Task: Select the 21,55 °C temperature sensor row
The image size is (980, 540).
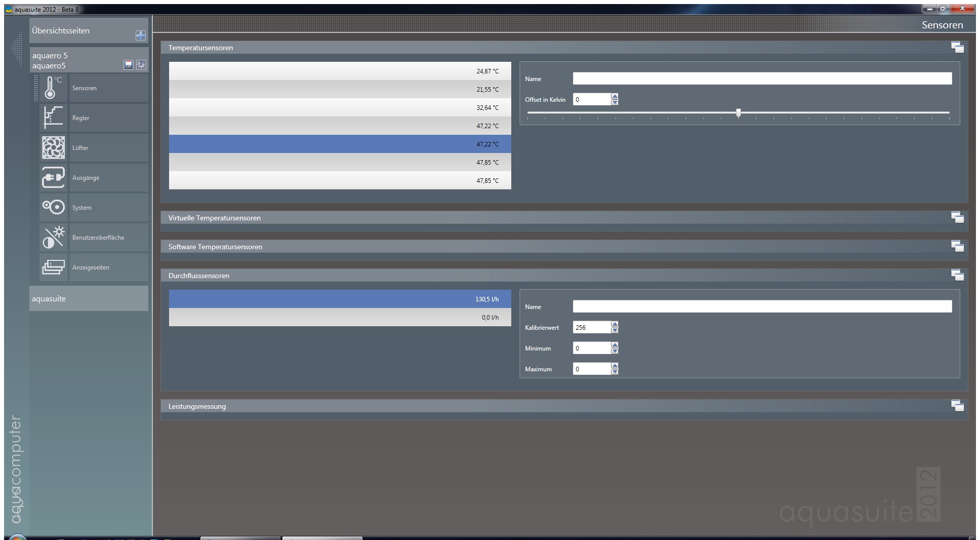Action: [x=340, y=89]
